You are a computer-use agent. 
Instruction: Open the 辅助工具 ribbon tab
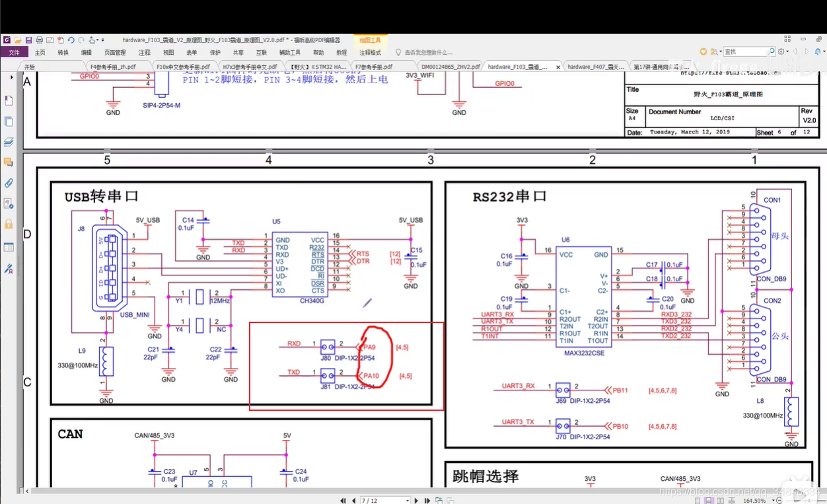(290, 53)
